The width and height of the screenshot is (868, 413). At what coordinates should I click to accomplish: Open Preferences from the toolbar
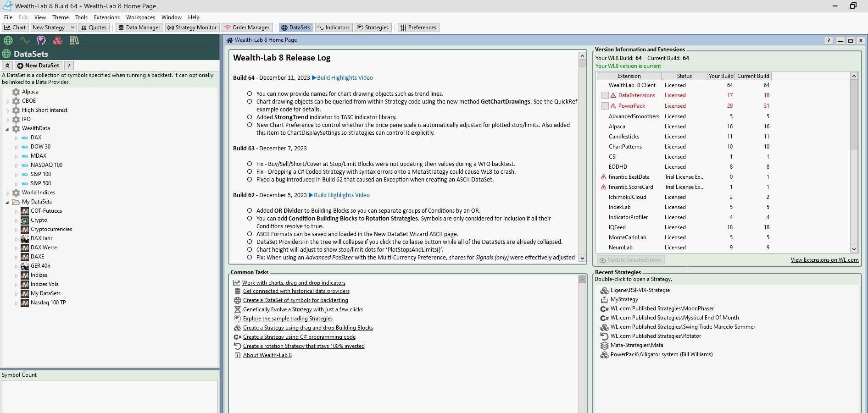click(418, 28)
